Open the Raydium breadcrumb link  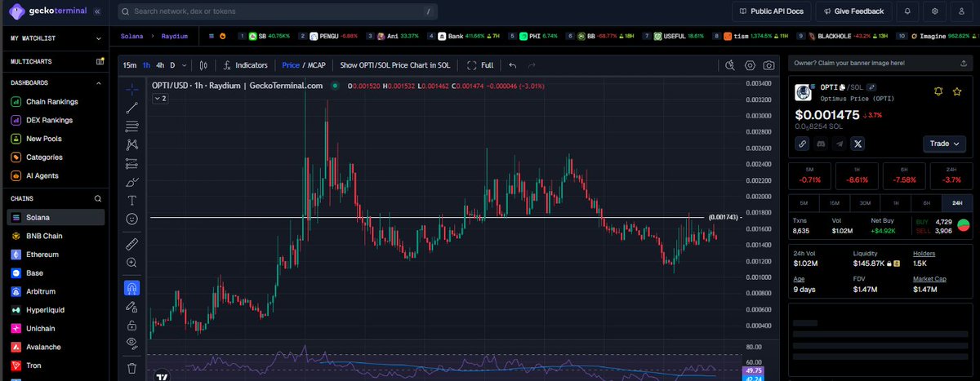pos(174,37)
